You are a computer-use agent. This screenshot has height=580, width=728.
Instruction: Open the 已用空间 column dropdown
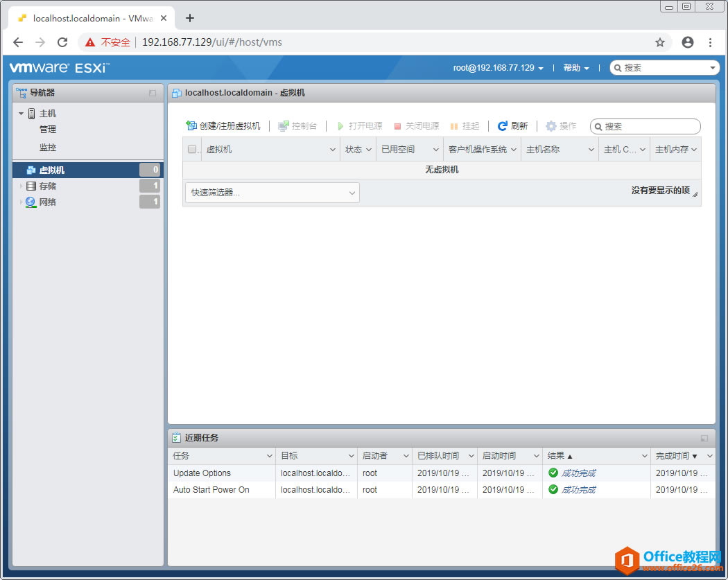coord(435,150)
